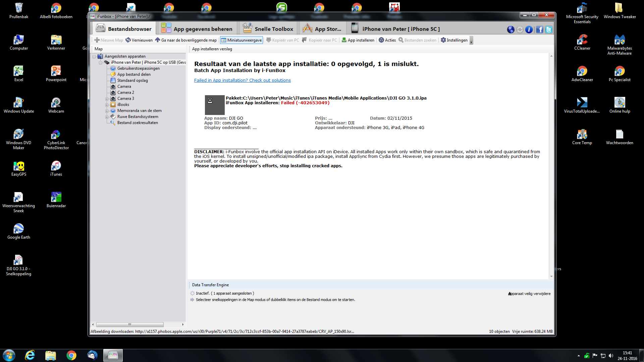Go to the bovenliggende map
Image resolution: width=644 pixels, height=362 pixels.
[185, 40]
